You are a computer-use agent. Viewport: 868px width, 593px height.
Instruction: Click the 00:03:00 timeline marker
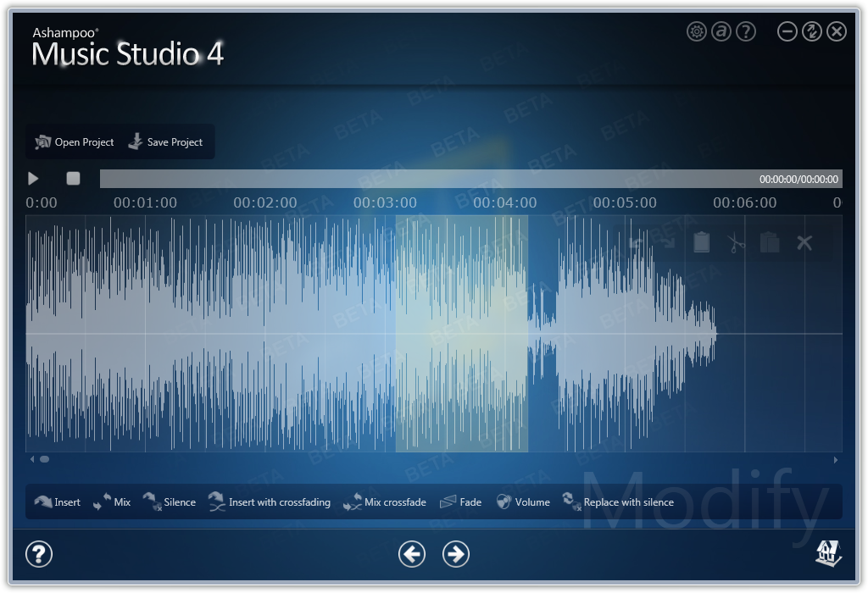[x=386, y=203]
